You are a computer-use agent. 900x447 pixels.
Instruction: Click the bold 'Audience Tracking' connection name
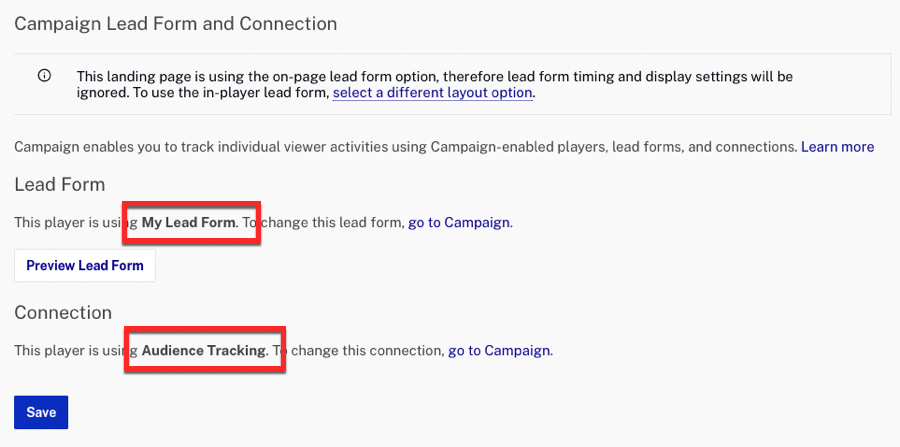204,350
